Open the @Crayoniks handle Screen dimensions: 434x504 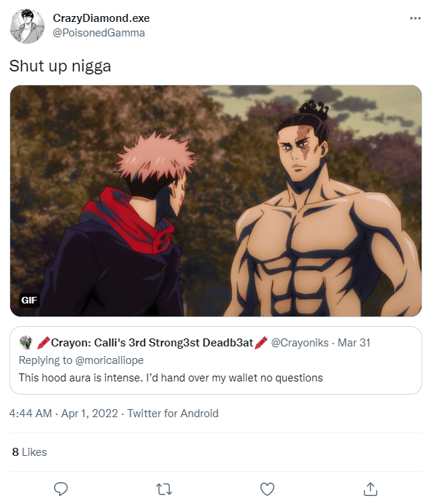click(300, 343)
